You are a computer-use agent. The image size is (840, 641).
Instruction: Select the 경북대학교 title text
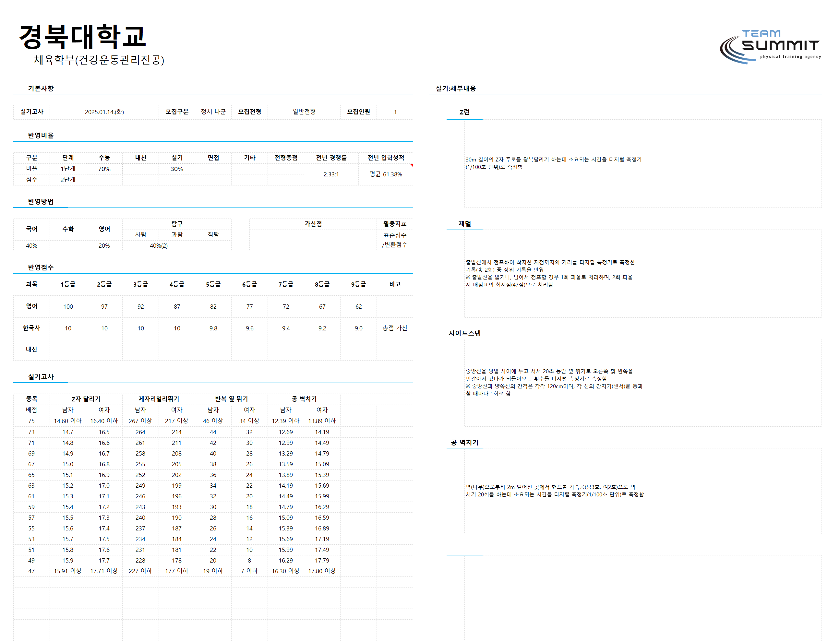tap(82, 37)
